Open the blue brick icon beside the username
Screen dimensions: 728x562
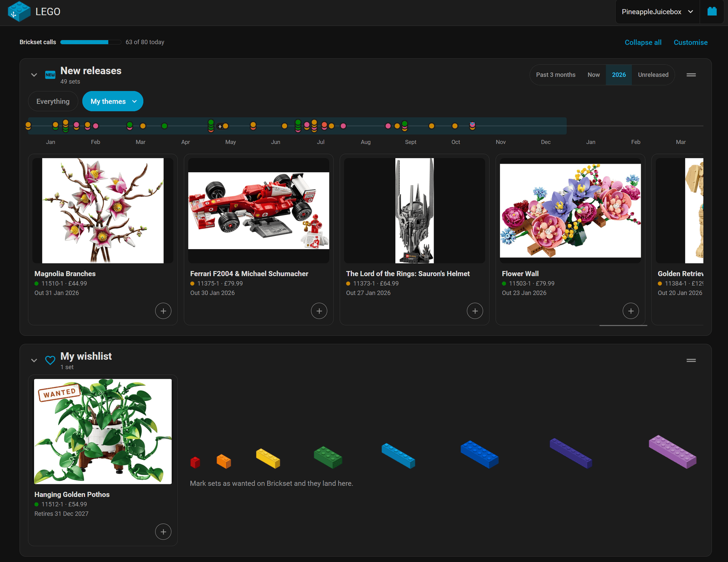click(x=712, y=11)
